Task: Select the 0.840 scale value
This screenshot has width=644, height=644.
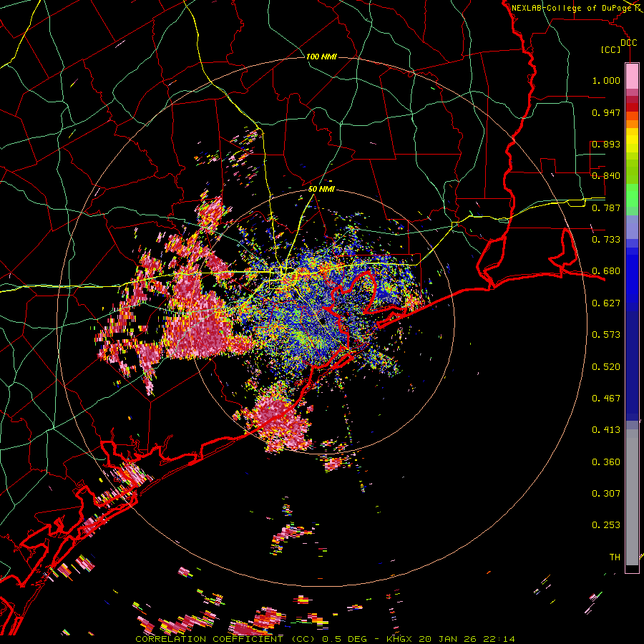Action: [606, 176]
